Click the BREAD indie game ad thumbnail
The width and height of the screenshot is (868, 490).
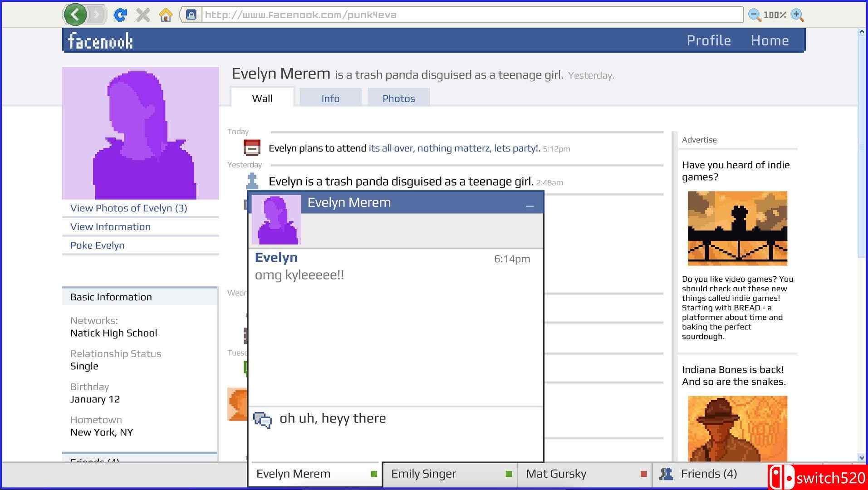[737, 228]
